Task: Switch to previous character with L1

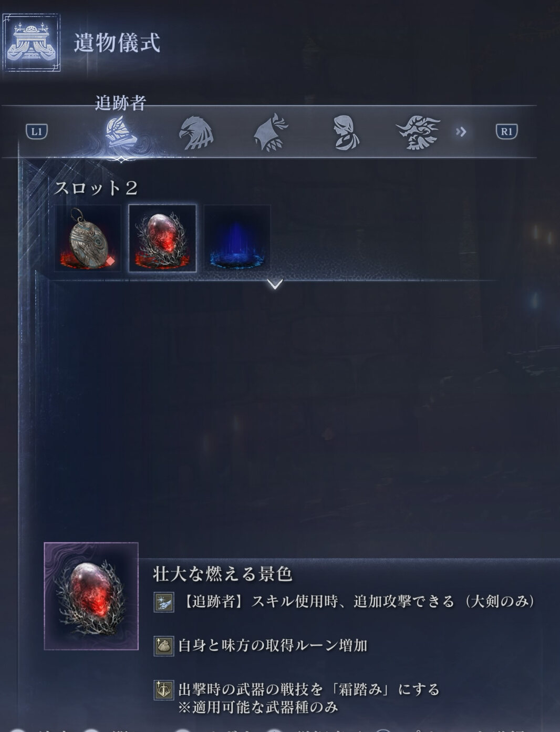Action: tap(37, 131)
